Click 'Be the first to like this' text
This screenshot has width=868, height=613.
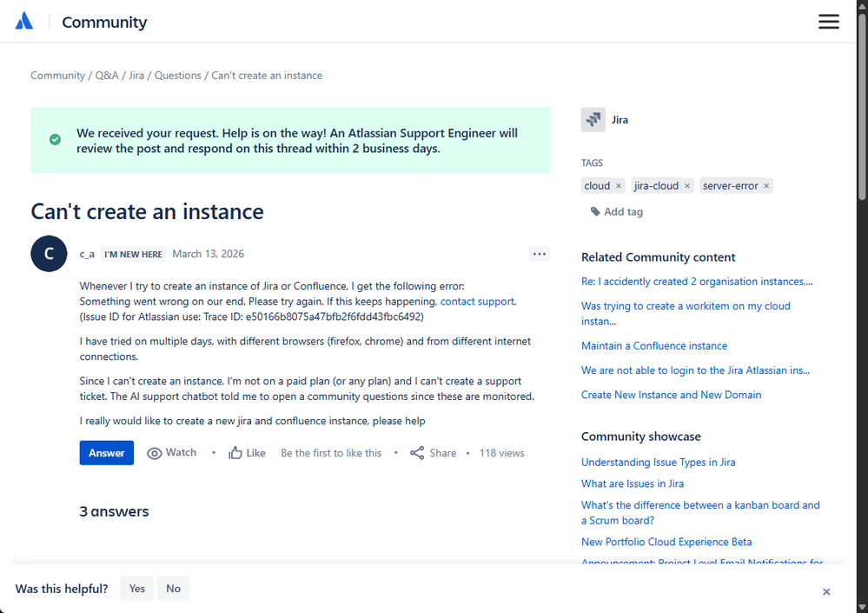(x=331, y=453)
